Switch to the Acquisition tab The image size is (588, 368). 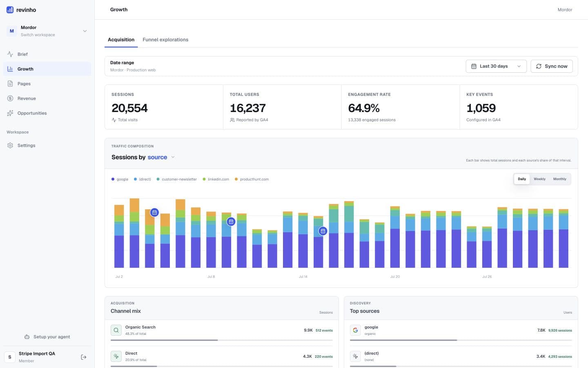click(x=121, y=40)
